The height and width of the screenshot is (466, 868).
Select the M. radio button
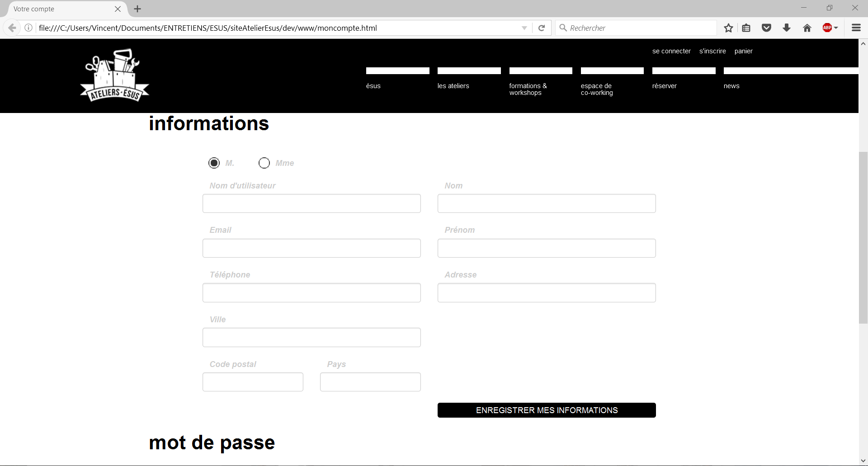click(214, 163)
